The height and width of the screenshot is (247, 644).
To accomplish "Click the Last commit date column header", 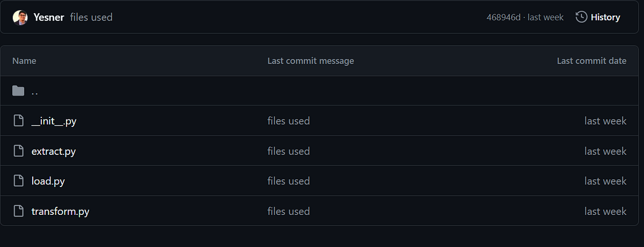I will coord(591,61).
